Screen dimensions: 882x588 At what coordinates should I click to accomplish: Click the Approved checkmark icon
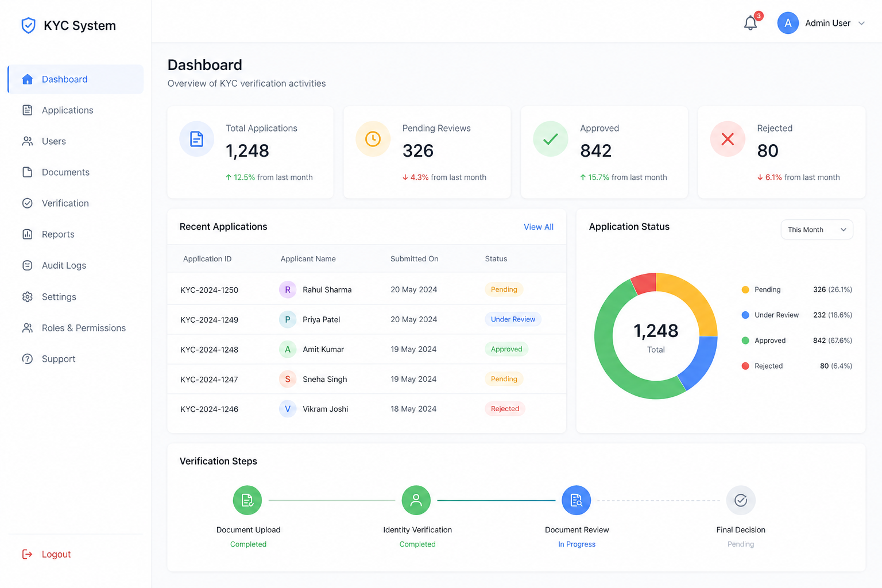coord(551,139)
